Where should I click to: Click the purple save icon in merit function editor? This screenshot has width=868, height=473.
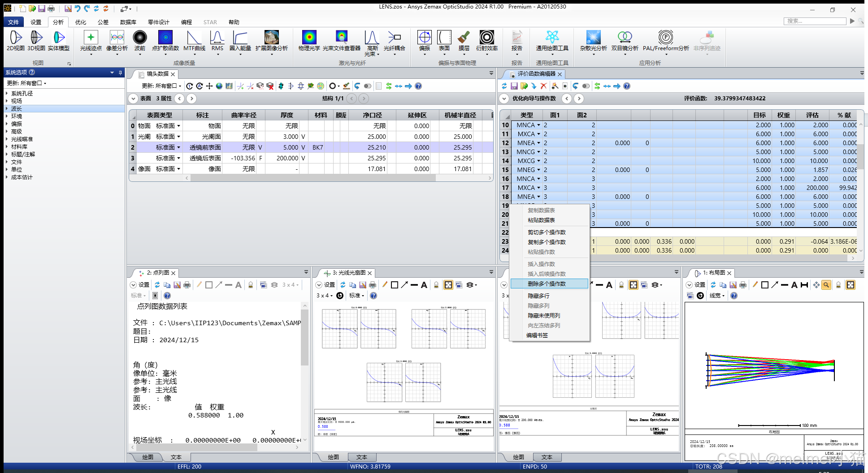click(x=514, y=86)
